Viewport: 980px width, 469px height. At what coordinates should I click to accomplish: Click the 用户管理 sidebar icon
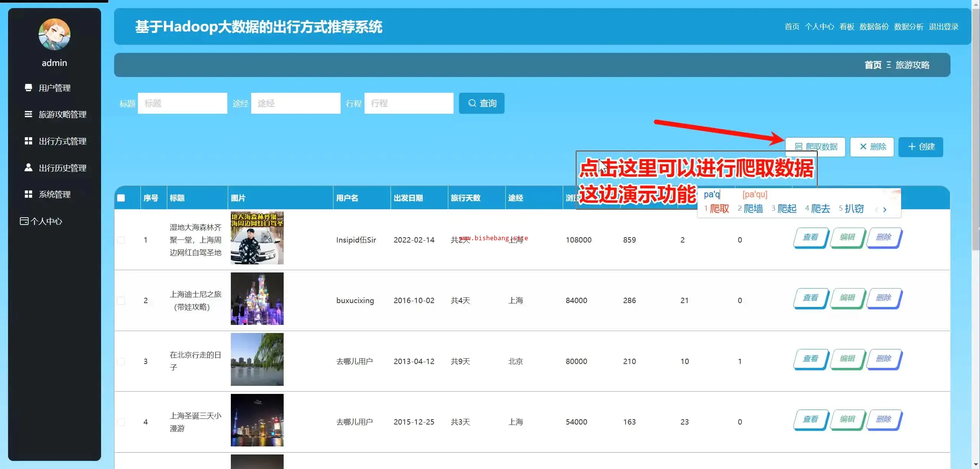coord(28,88)
